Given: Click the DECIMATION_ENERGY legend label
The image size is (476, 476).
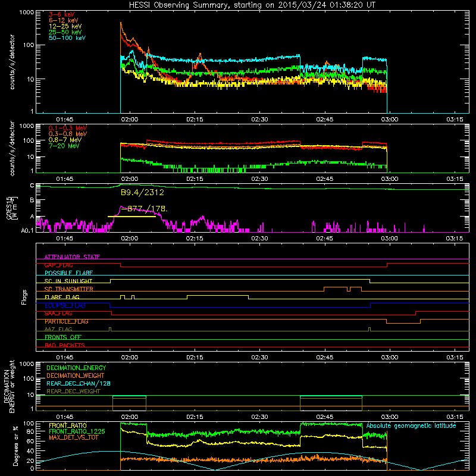Looking at the screenshot, I should pos(76,368).
